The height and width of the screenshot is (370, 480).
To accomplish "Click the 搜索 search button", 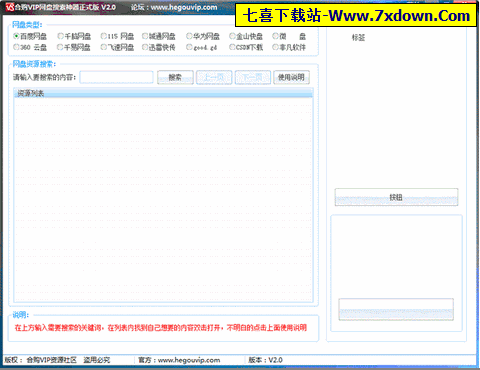I will (175, 77).
